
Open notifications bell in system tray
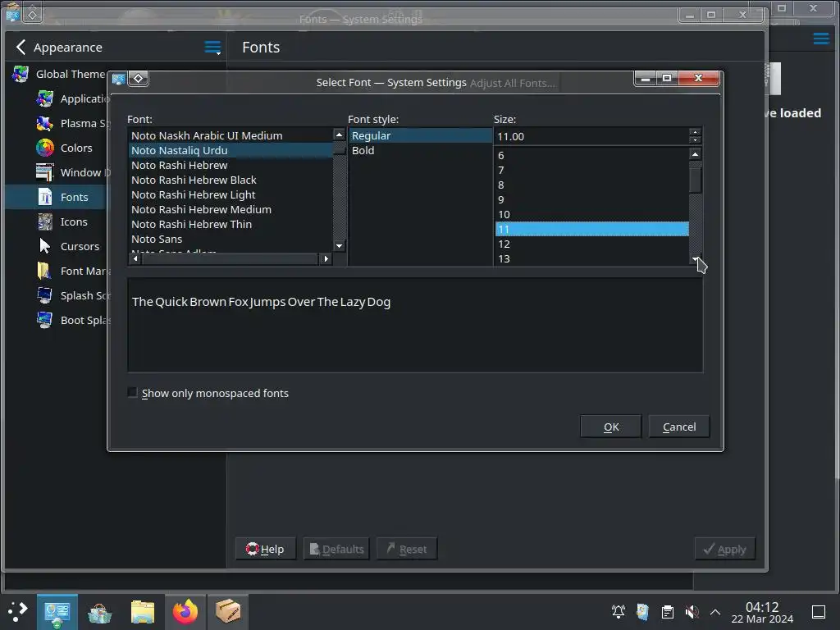coord(619,611)
